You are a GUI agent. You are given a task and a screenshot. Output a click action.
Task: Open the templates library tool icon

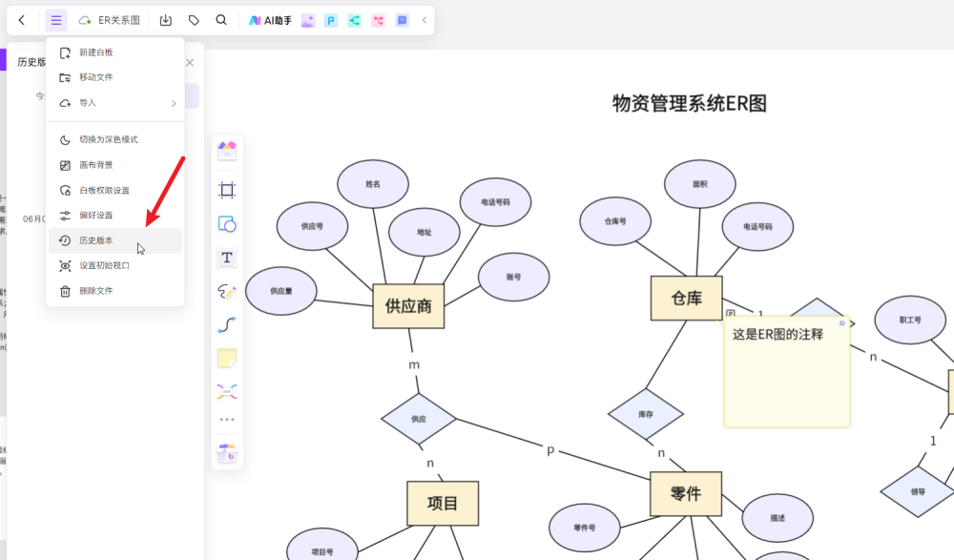(227, 150)
